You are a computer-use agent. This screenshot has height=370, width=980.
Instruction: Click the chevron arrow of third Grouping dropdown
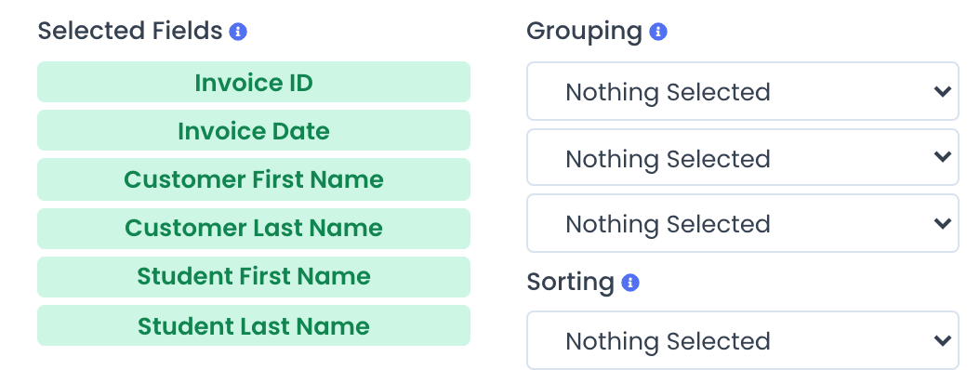[943, 223]
